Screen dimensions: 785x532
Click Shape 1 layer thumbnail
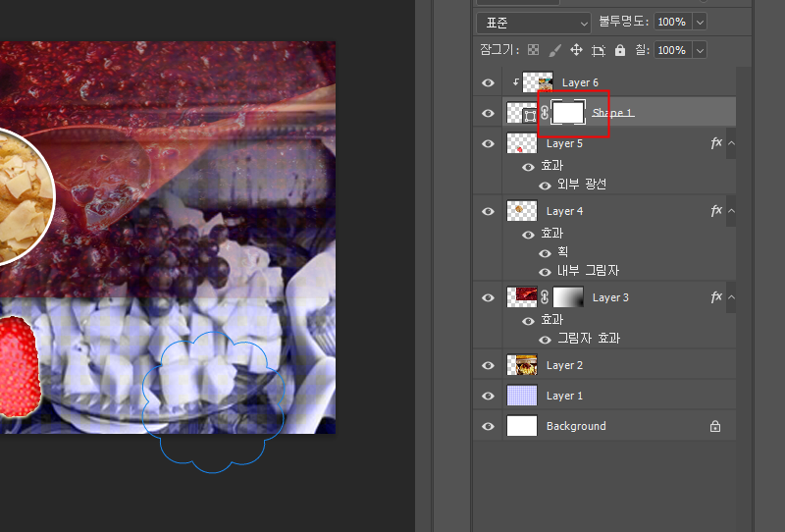click(522, 113)
